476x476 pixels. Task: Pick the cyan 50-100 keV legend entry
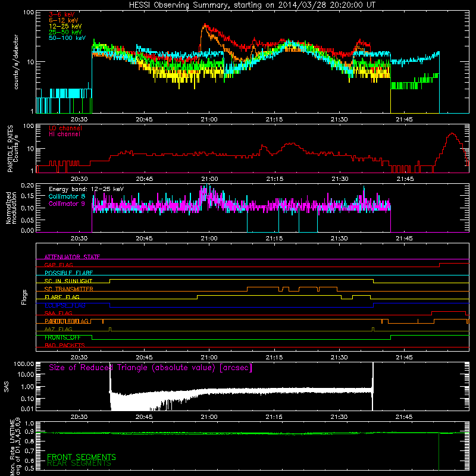click(67, 38)
